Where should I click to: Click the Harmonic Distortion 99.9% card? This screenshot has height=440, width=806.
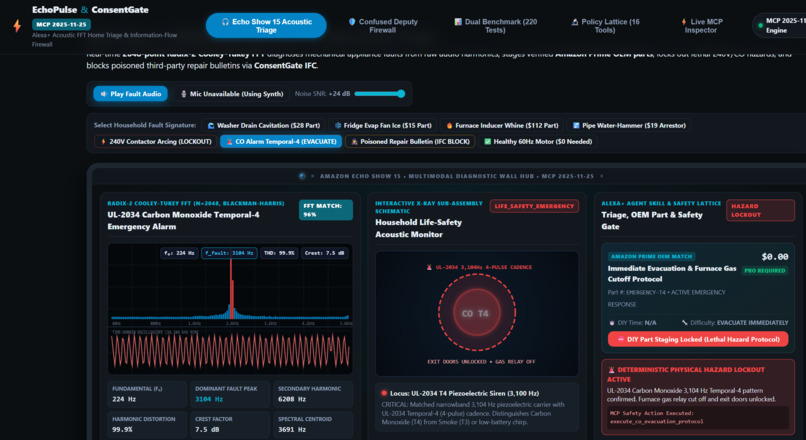(x=147, y=425)
